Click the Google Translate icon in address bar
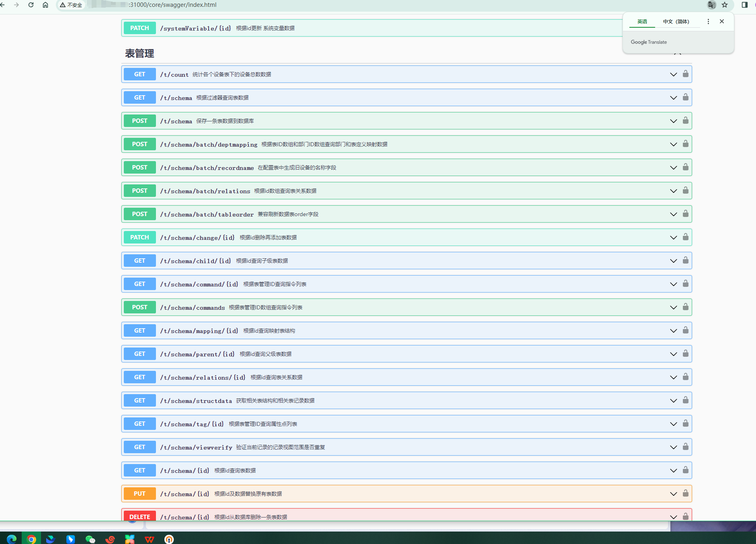 point(711,5)
